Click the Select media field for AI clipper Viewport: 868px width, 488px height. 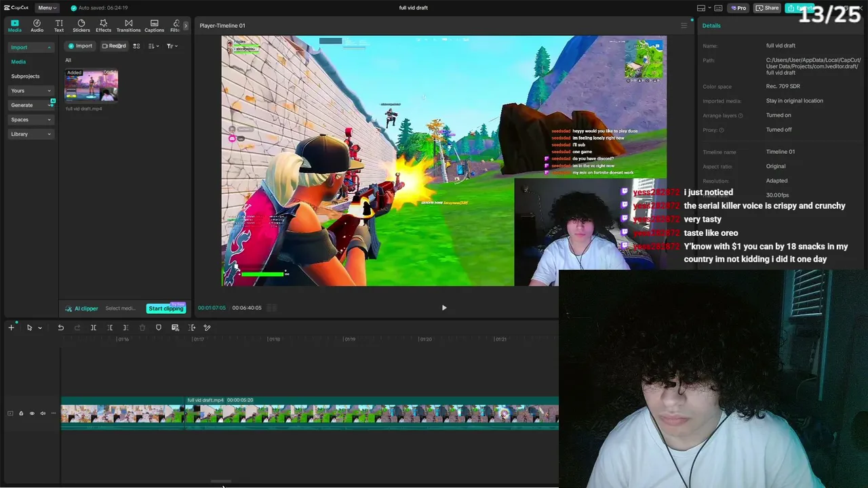click(x=121, y=308)
